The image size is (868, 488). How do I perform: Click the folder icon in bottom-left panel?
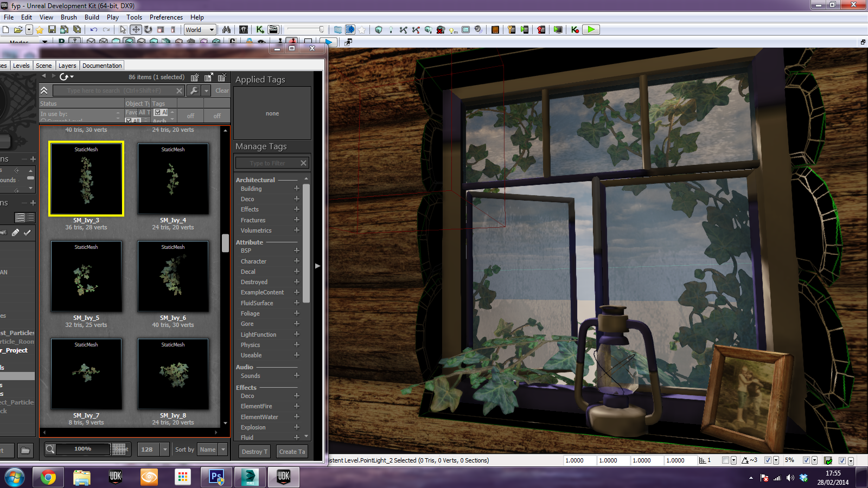pos(25,450)
